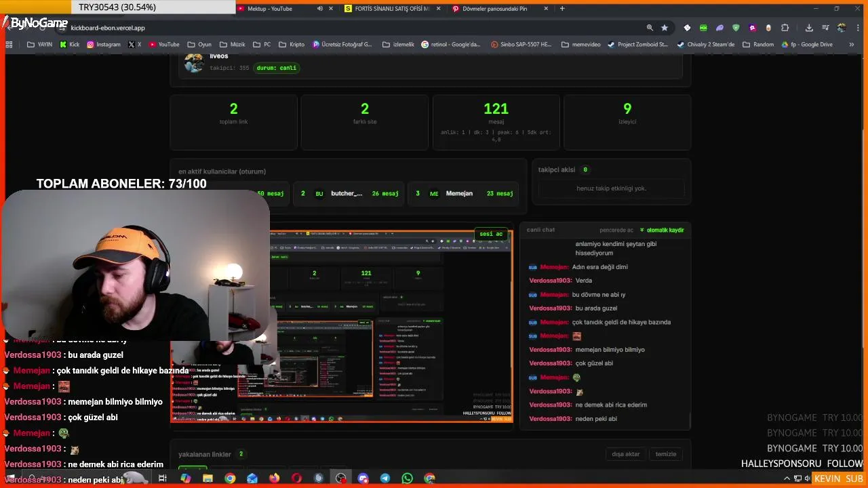Open Telegram from the taskbar
The height and width of the screenshot is (488, 868).
pyautogui.click(x=385, y=478)
